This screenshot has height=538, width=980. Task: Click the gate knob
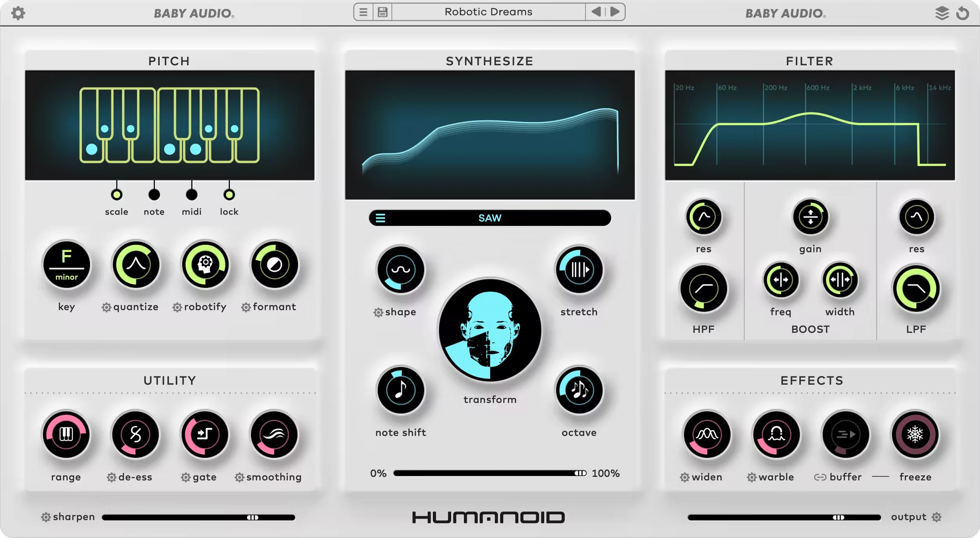[205, 435]
